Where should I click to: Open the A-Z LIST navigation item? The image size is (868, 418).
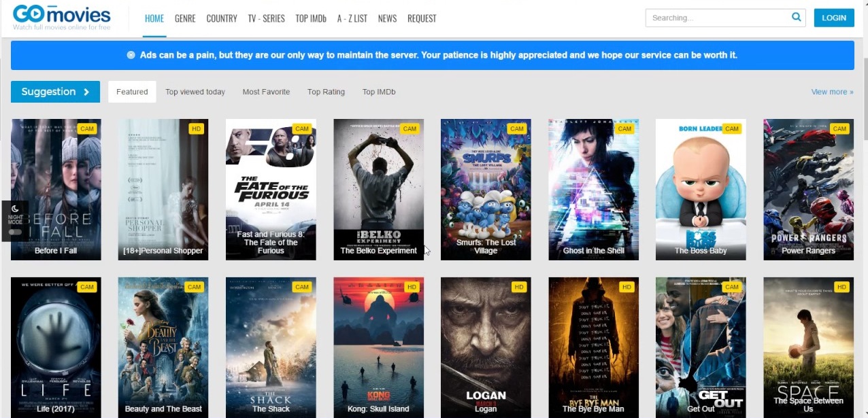[352, 18]
